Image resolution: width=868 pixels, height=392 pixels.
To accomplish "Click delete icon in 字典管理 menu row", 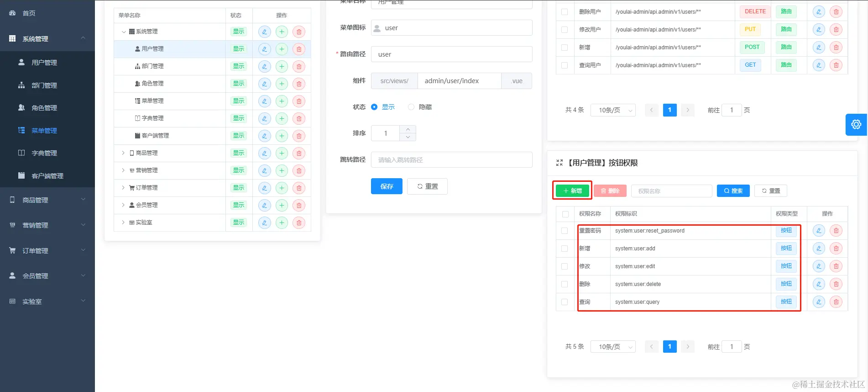I will (299, 118).
